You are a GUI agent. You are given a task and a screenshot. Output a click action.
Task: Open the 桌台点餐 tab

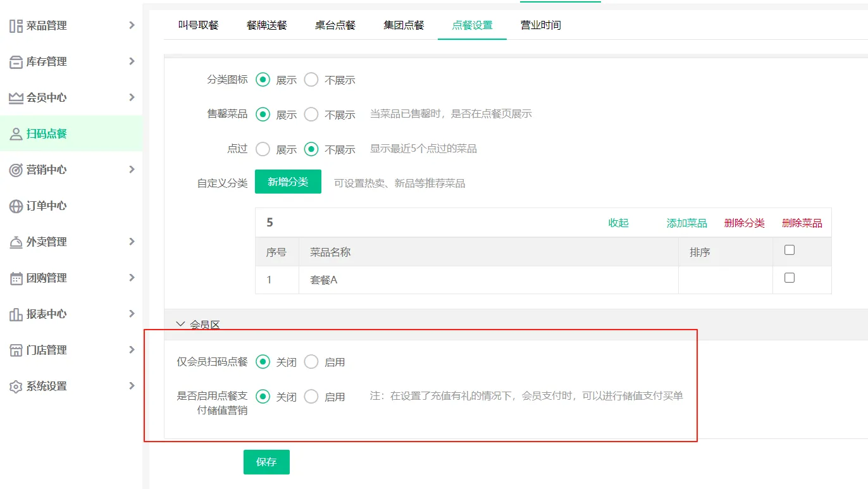tap(335, 25)
